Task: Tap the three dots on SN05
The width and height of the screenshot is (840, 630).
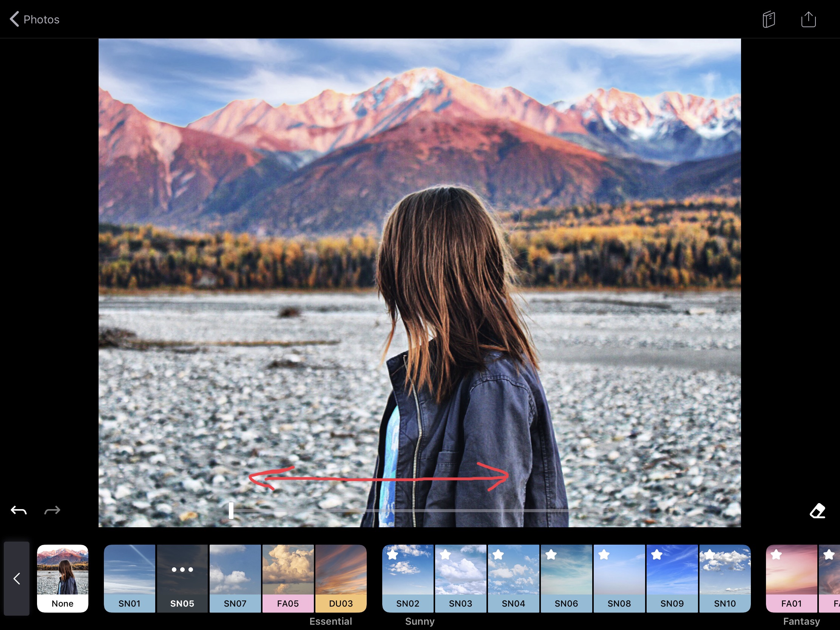Action: pos(182,570)
